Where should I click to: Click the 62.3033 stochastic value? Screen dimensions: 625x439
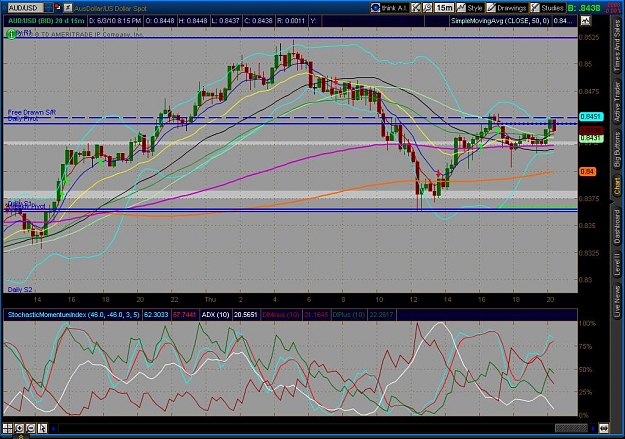(156, 315)
